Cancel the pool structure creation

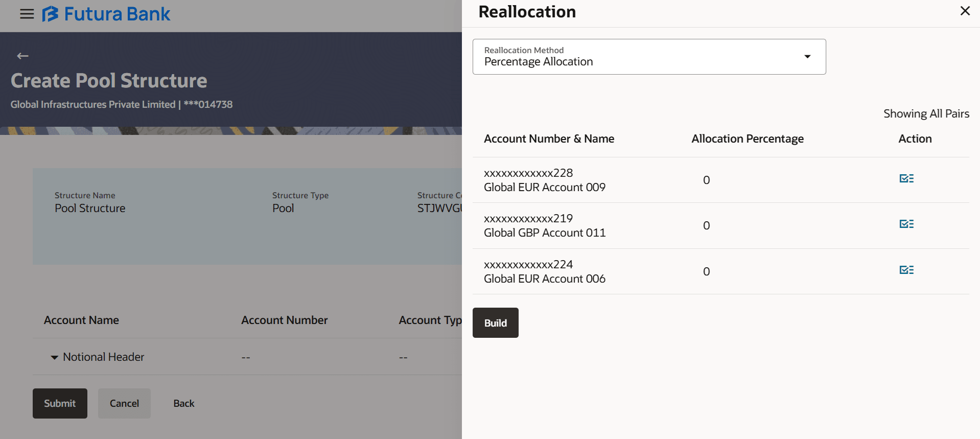124,403
